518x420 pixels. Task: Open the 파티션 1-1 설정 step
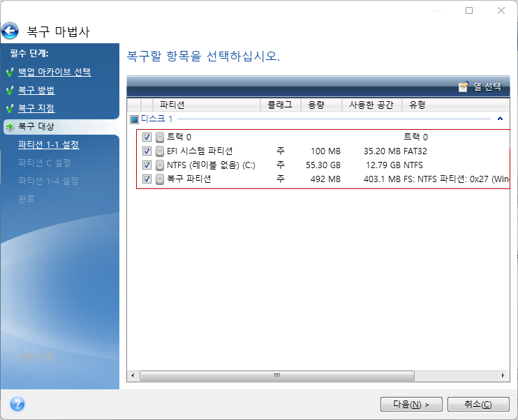(49, 144)
